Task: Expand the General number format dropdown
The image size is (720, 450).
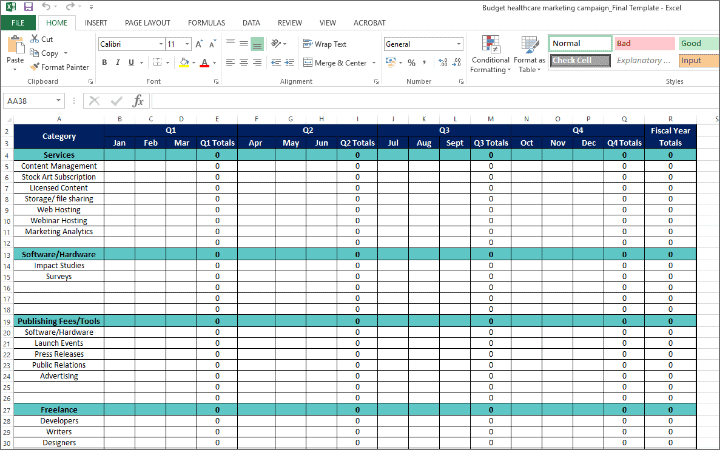Action: 459,44
